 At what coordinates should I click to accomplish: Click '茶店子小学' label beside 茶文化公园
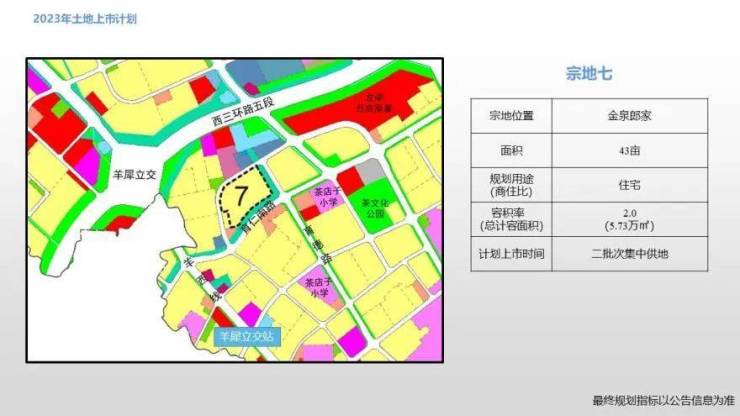(x=327, y=197)
